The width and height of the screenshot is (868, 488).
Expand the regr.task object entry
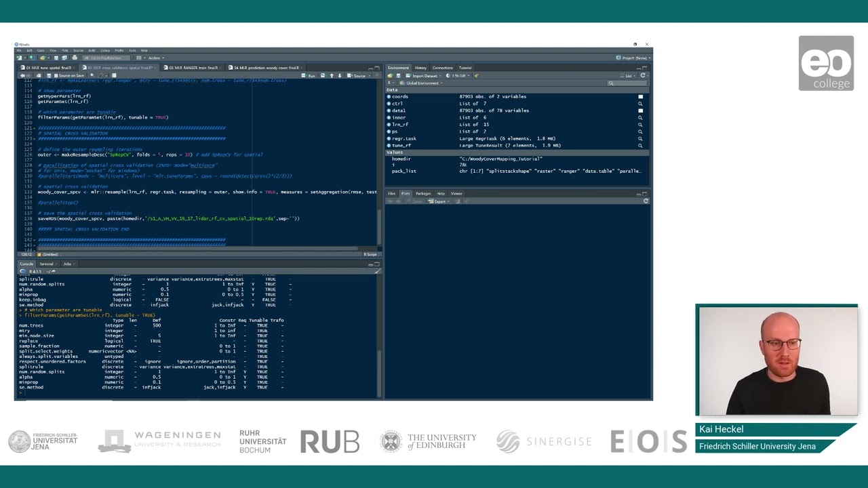tap(389, 138)
